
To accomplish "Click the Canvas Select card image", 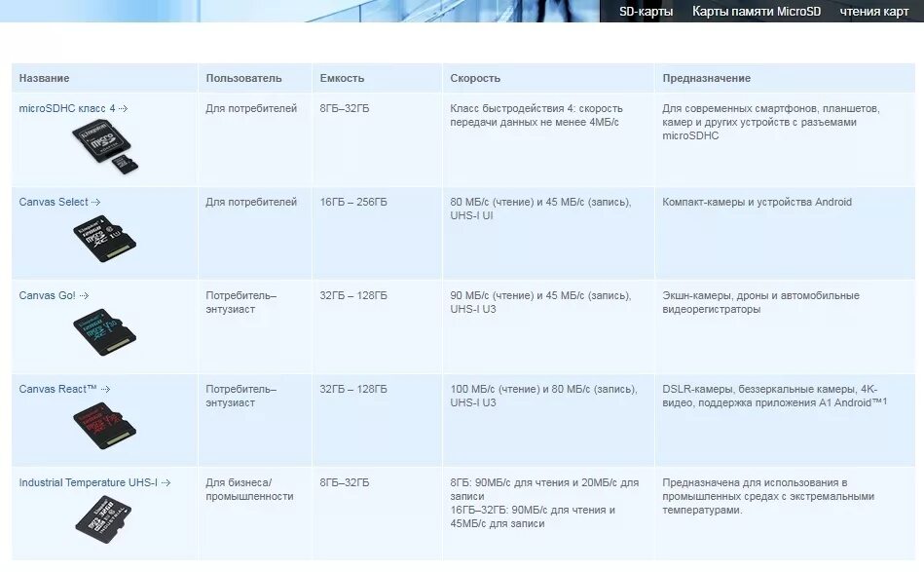I will pos(104,239).
